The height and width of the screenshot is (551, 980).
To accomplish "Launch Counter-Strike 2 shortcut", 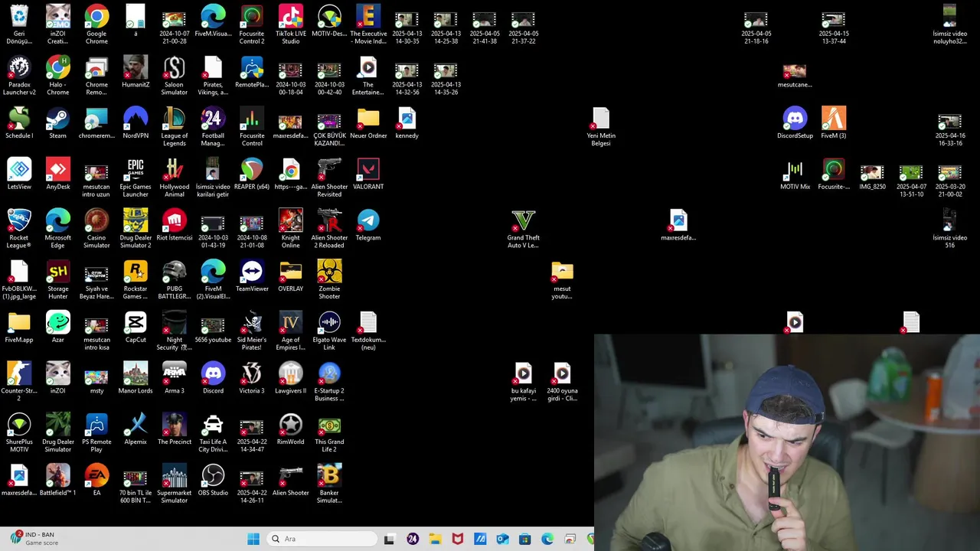I will pyautogui.click(x=19, y=381).
